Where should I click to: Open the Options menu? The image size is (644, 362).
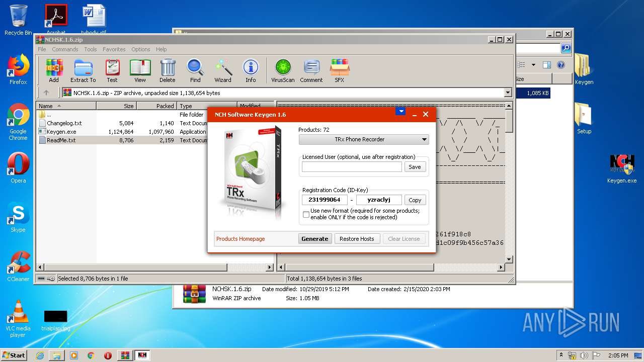[x=141, y=49]
